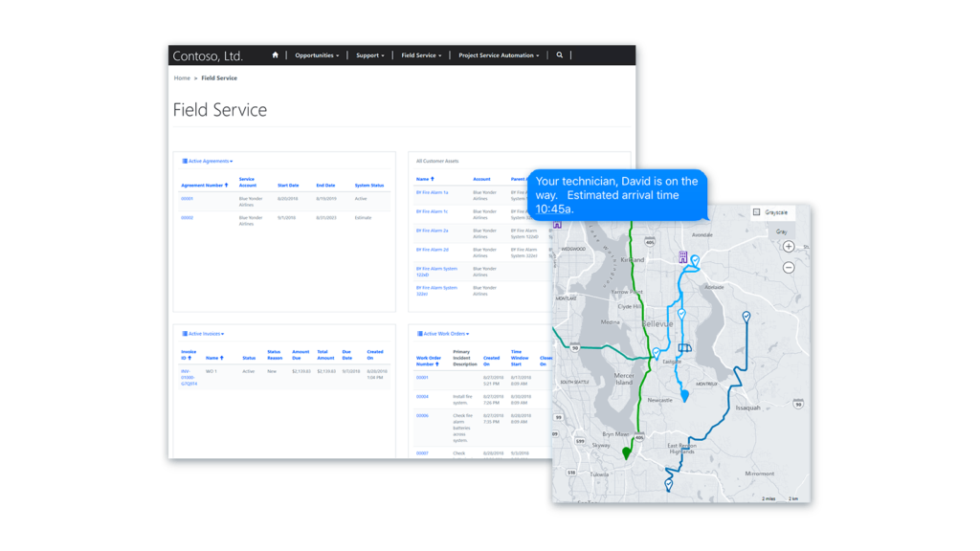The height and width of the screenshot is (551, 980).
Task: Open the Active Work Orders view selector
Action: click(x=445, y=333)
